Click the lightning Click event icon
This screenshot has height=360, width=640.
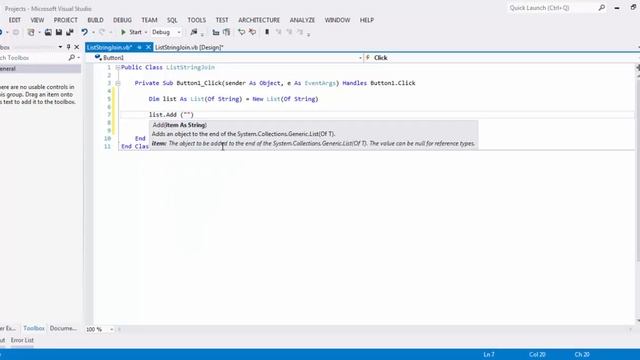tap(368, 58)
